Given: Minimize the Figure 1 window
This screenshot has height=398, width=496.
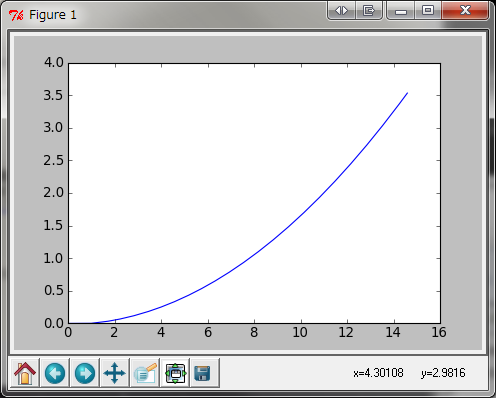Looking at the screenshot, I should point(401,11).
